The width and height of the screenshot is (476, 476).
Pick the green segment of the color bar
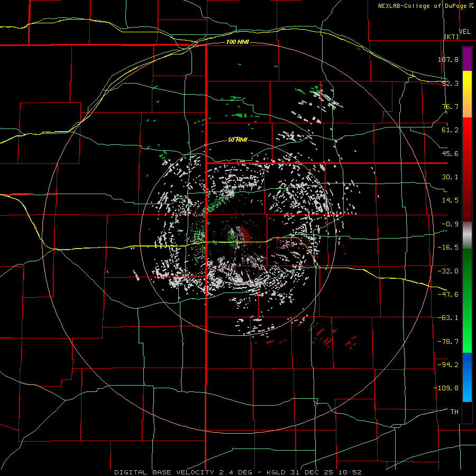coord(467,300)
